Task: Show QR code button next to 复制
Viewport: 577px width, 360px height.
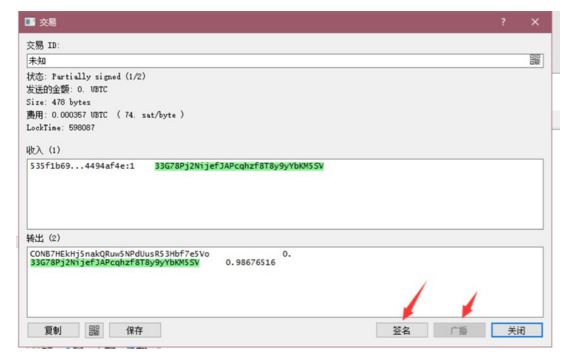Action: click(94, 330)
